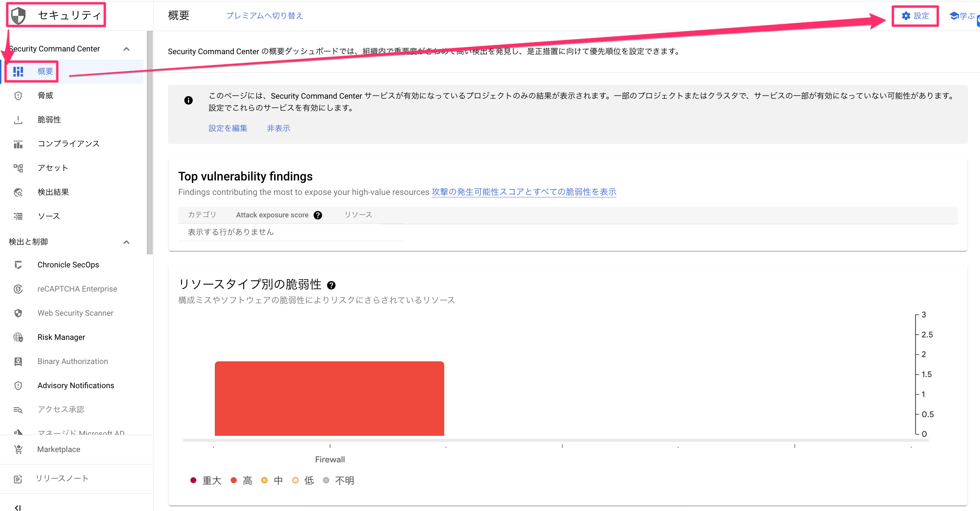Toggle the 不明 legend color dot
This screenshot has width=980, height=511.
pyautogui.click(x=326, y=481)
